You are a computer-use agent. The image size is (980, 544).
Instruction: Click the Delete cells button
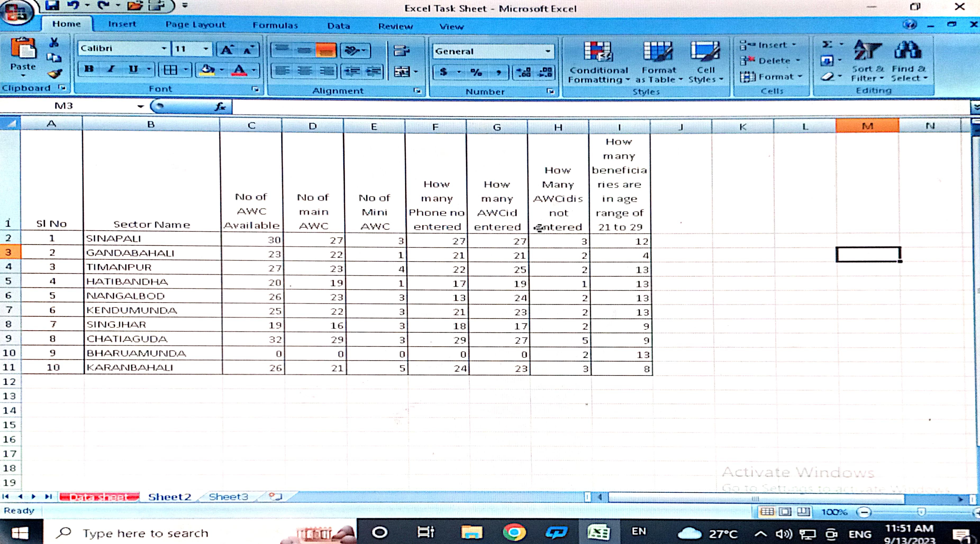(774, 61)
